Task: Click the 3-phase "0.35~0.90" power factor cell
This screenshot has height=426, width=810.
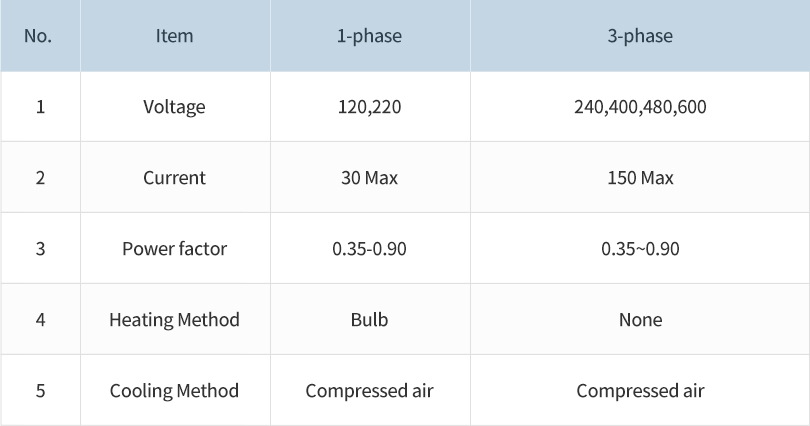Action: (640, 249)
